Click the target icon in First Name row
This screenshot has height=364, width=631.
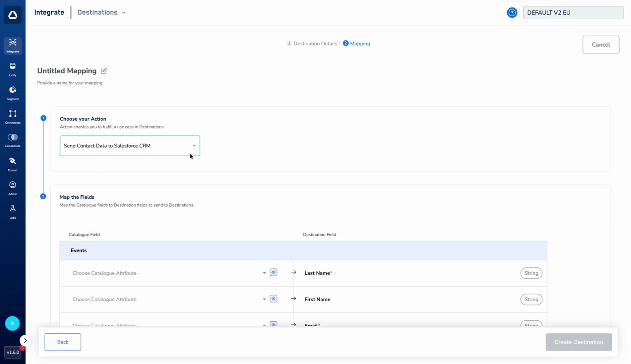(x=273, y=299)
